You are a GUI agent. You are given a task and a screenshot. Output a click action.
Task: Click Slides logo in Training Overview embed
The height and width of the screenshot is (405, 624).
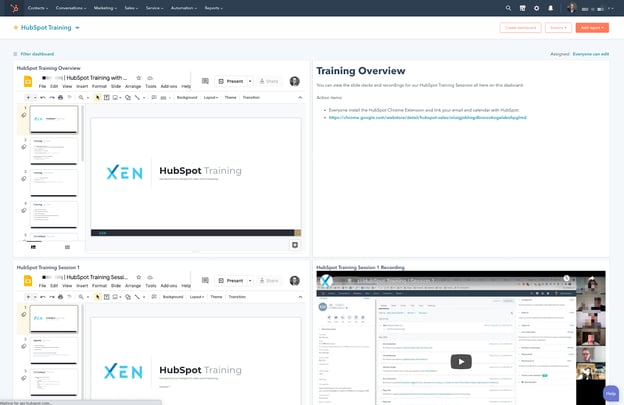click(x=28, y=82)
